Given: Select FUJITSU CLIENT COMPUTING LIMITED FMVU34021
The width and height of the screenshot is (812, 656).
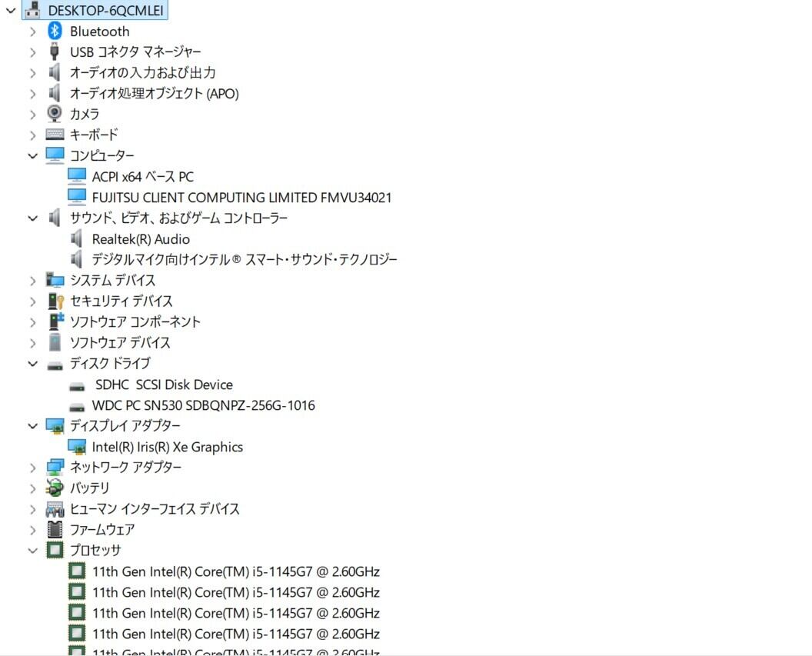Looking at the screenshot, I should 242,198.
